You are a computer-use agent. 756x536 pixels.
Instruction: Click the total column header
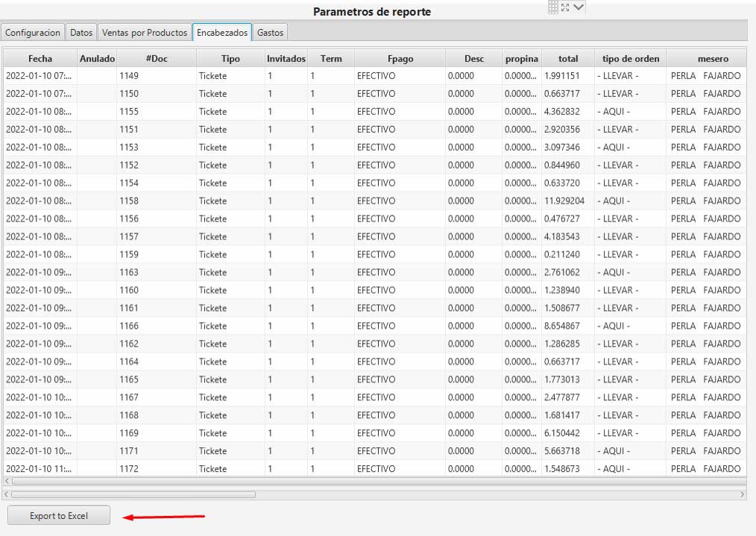click(568, 59)
